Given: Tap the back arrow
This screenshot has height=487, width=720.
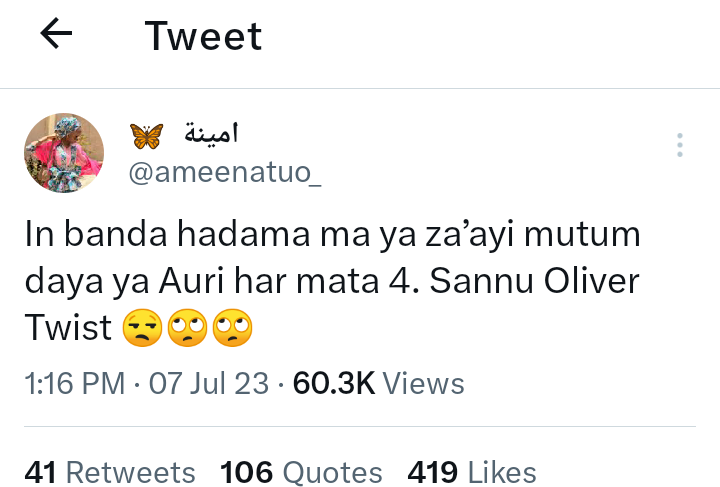Looking at the screenshot, I should 56,35.
